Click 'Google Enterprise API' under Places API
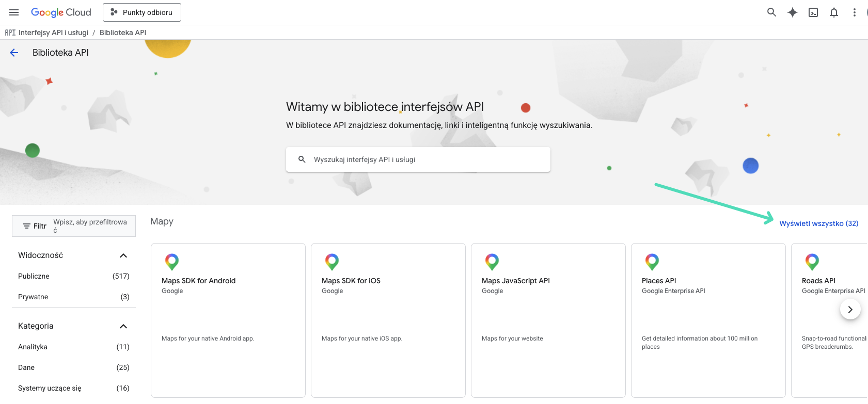Viewport: 868px width, 404px height. click(673, 291)
